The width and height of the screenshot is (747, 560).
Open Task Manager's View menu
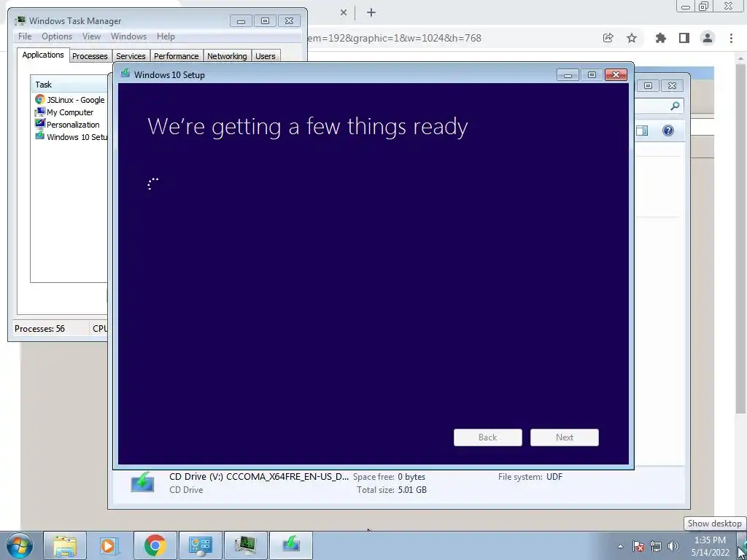tap(91, 36)
